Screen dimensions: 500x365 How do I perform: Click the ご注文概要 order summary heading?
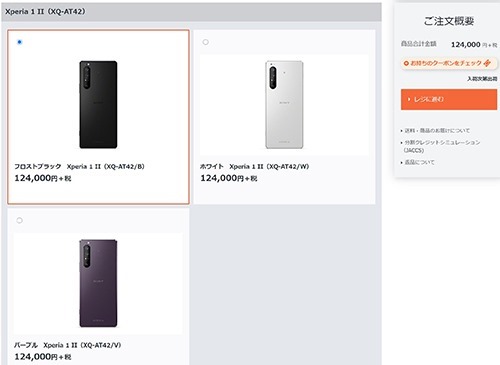[x=449, y=21]
